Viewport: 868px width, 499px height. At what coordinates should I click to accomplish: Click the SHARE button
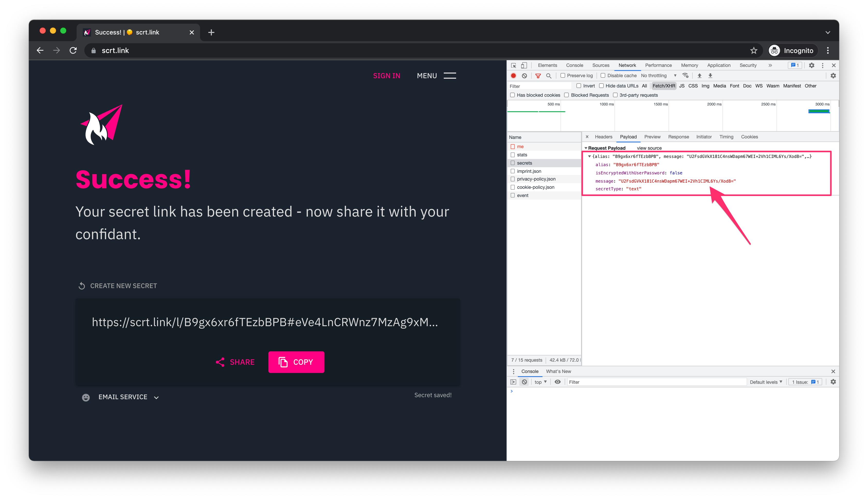point(235,362)
